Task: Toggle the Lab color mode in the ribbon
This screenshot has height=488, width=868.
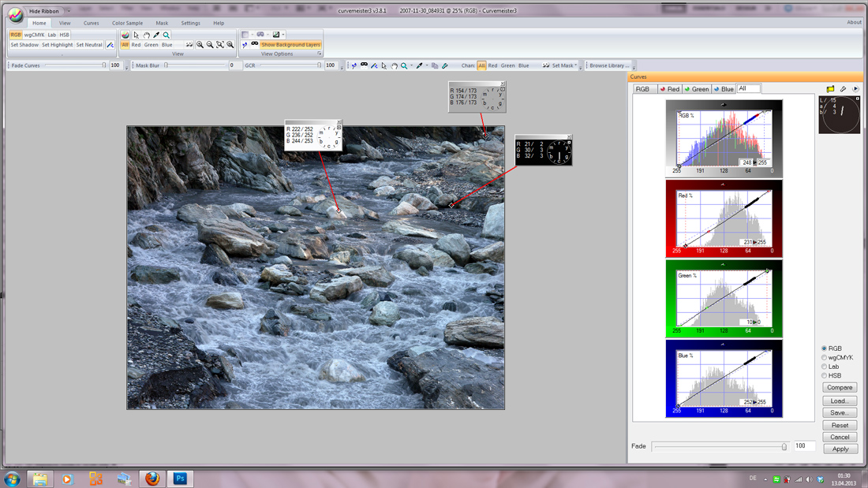Action: coord(52,35)
